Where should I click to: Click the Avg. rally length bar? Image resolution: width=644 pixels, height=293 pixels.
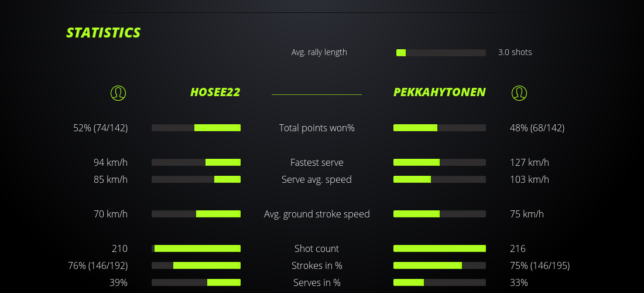441,53
